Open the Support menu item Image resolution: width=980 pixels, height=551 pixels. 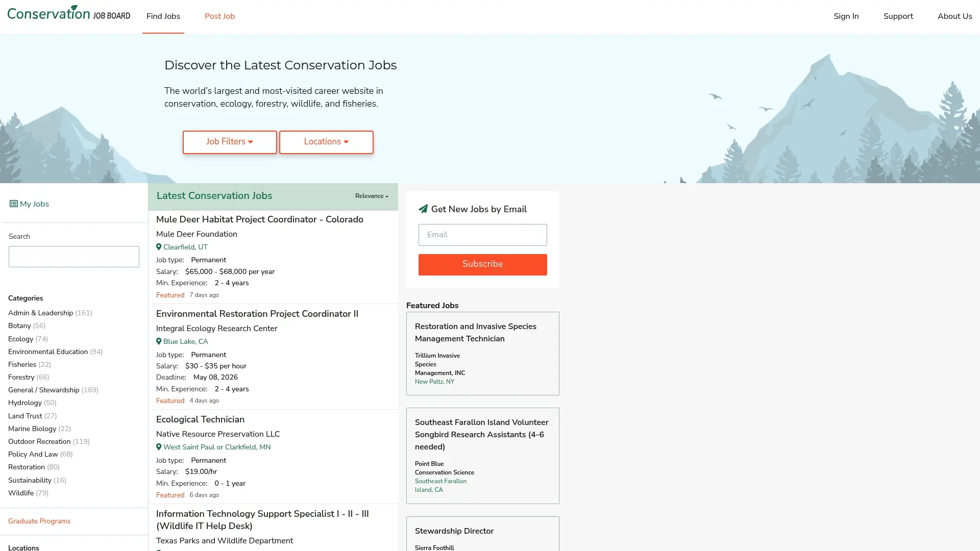pyautogui.click(x=898, y=16)
